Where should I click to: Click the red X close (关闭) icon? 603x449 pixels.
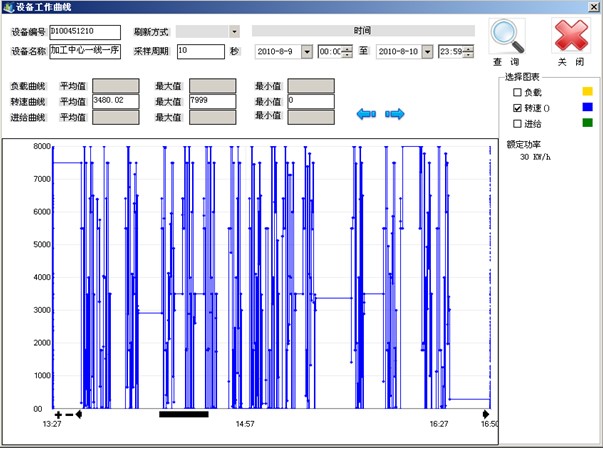[x=571, y=36]
